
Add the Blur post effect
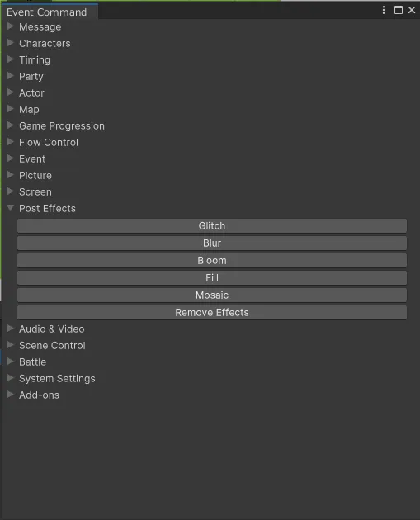pyautogui.click(x=212, y=243)
